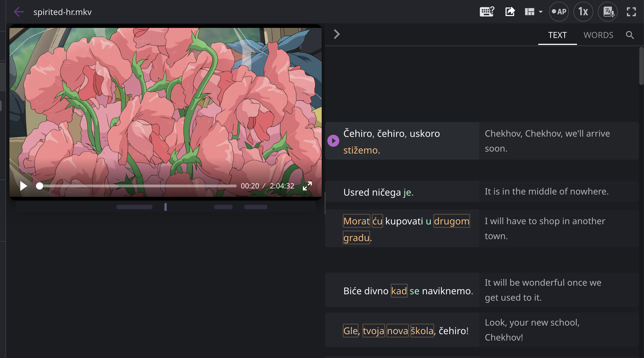The image size is (644, 358).
Task: Enter fullscreen app mode
Action: click(631, 12)
